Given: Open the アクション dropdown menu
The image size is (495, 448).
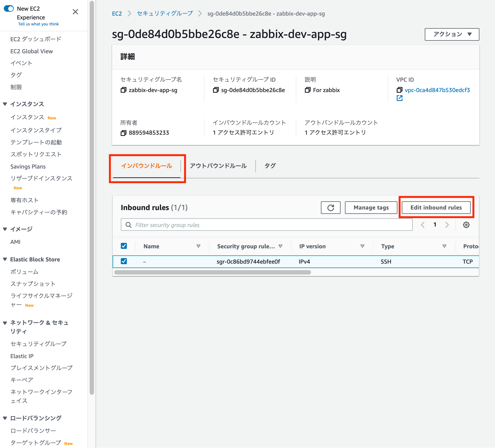Looking at the screenshot, I should coord(452,34).
